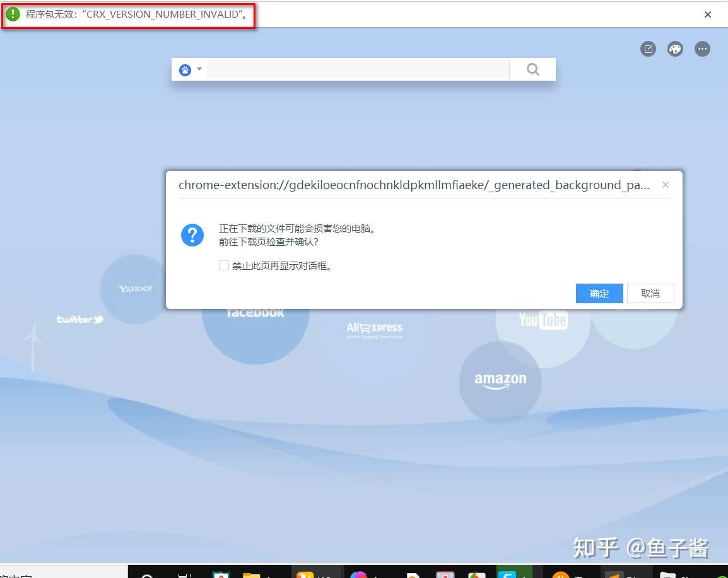The height and width of the screenshot is (578, 728).
Task: Open the Twitter shortcut
Action: pyautogui.click(x=80, y=319)
